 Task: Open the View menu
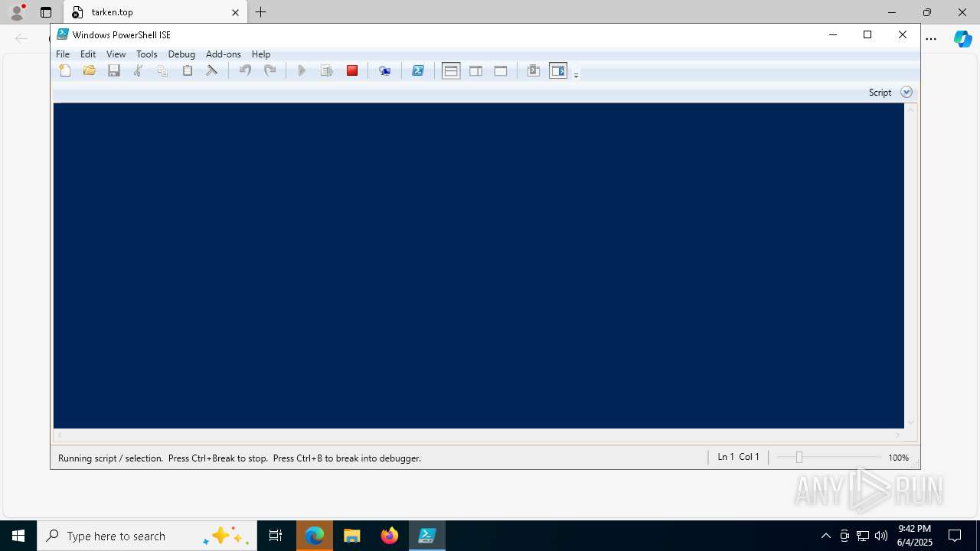coord(116,54)
